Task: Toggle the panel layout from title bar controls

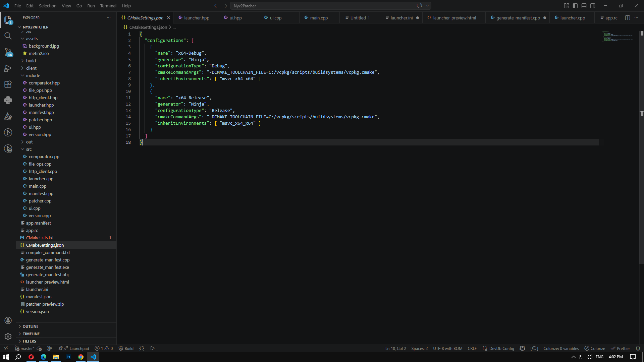Action: [x=584, y=6]
